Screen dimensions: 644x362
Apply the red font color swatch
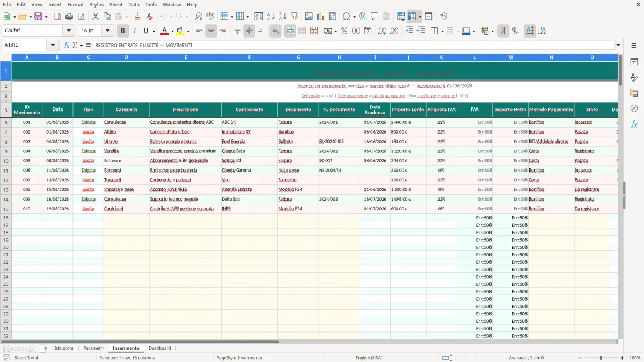point(165,31)
